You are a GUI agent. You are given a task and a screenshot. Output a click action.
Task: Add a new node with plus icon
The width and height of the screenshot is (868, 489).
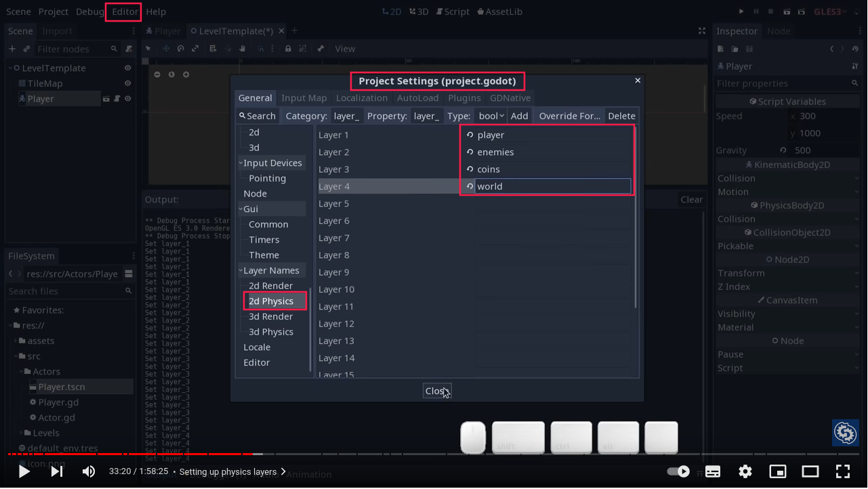click(x=12, y=49)
